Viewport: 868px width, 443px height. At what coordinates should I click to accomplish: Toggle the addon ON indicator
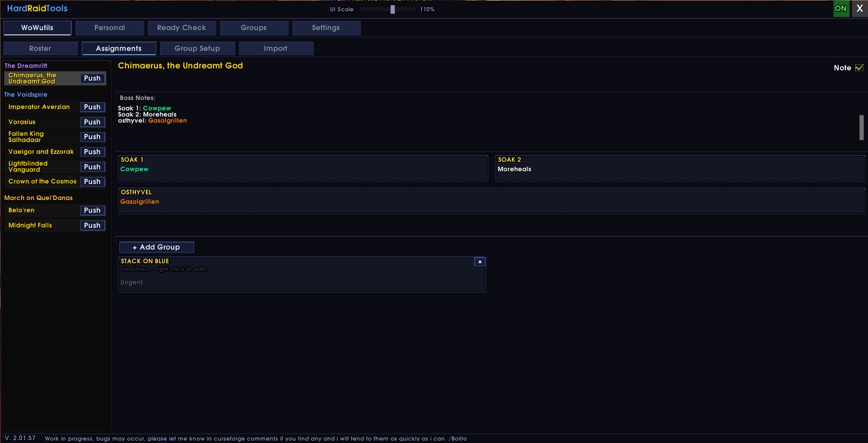pos(841,8)
